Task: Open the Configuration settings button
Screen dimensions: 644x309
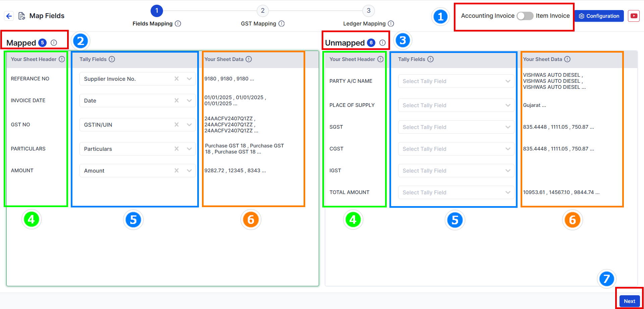Action: [599, 16]
